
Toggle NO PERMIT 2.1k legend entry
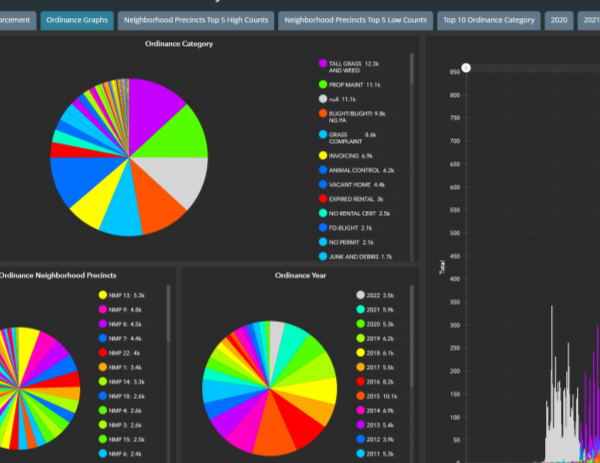pos(346,242)
